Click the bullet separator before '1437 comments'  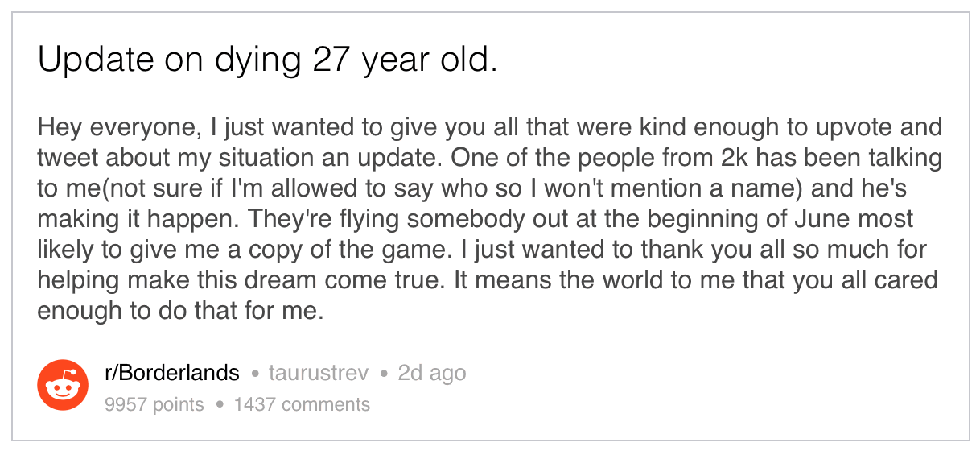coord(219,404)
